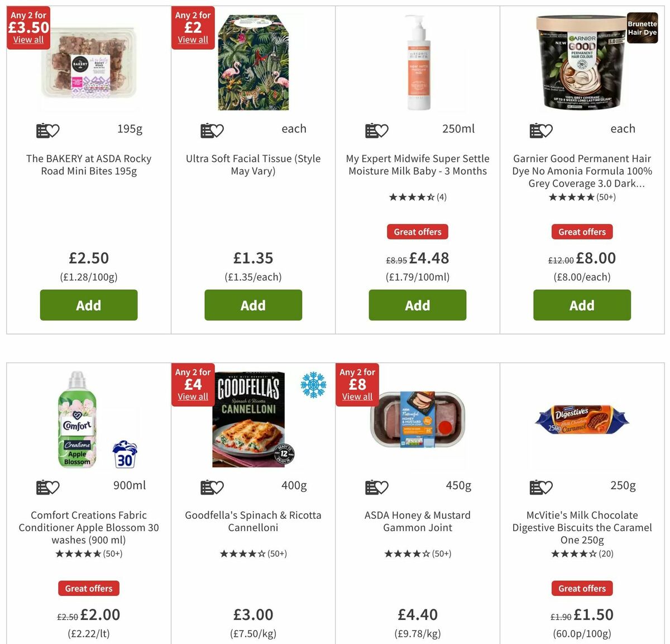Open View all under Any 2 for £2
Image resolution: width=670 pixels, height=644 pixels.
(193, 40)
